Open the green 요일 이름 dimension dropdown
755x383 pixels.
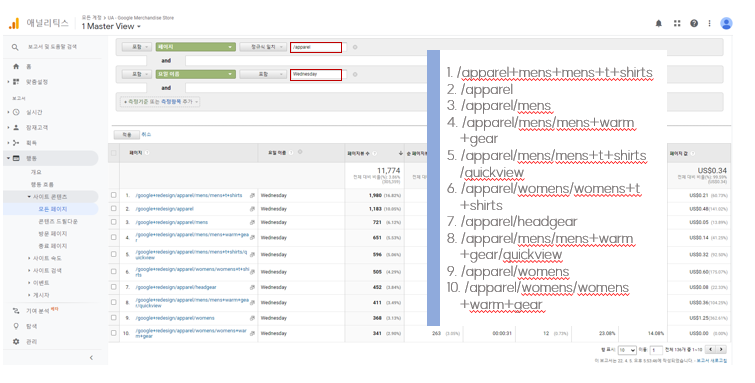click(195, 75)
